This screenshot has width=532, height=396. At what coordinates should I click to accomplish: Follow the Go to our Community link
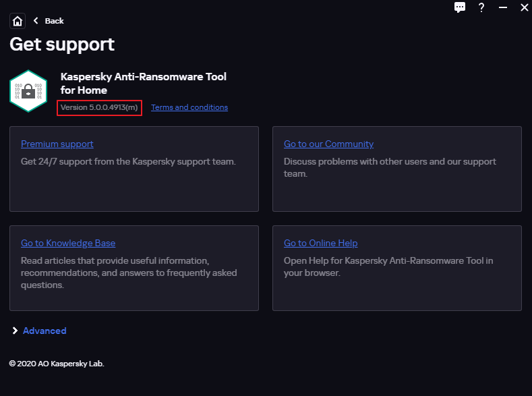328,144
